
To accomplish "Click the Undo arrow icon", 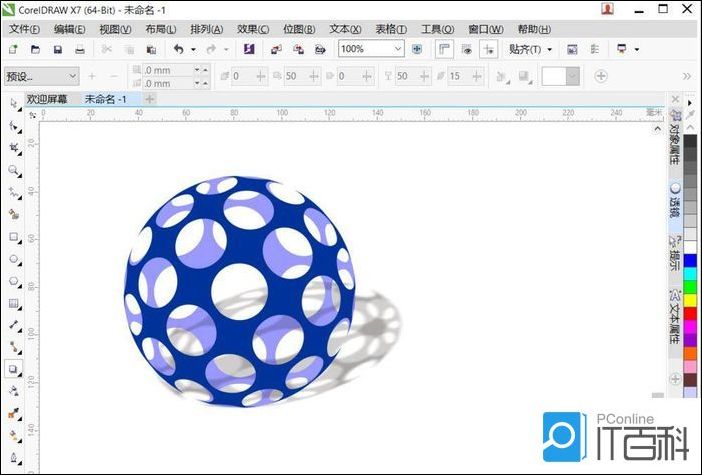I will pyautogui.click(x=178, y=49).
